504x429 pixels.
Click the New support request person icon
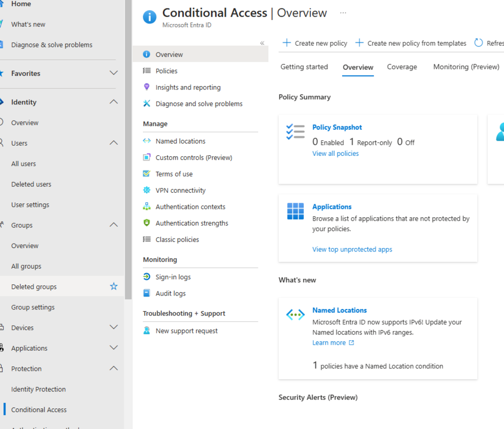147,330
